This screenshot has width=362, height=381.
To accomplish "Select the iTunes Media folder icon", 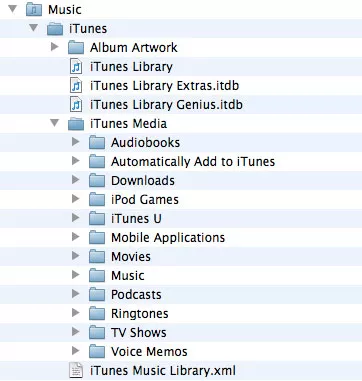I will (76, 124).
